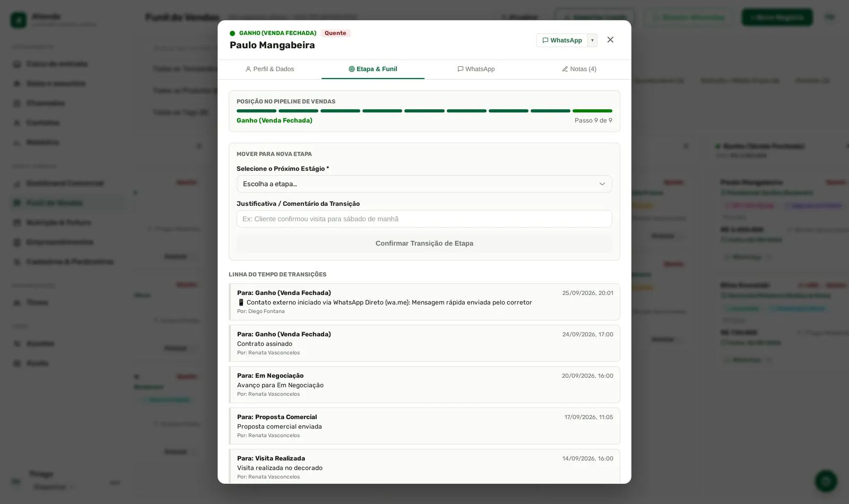Select the lead name Paulo Mangabeira
Image resolution: width=849 pixels, height=504 pixels.
(x=272, y=45)
